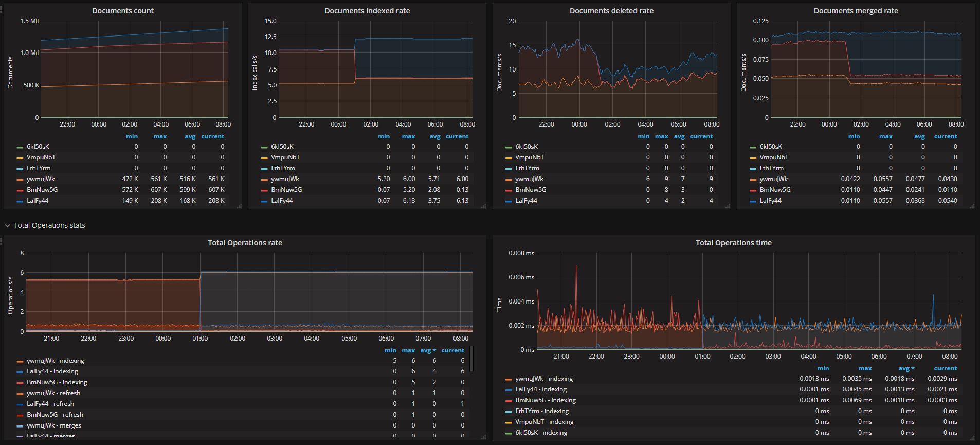This screenshot has width=980, height=445.
Task: Sort Total Operations time legend by max
Action: click(x=865, y=368)
